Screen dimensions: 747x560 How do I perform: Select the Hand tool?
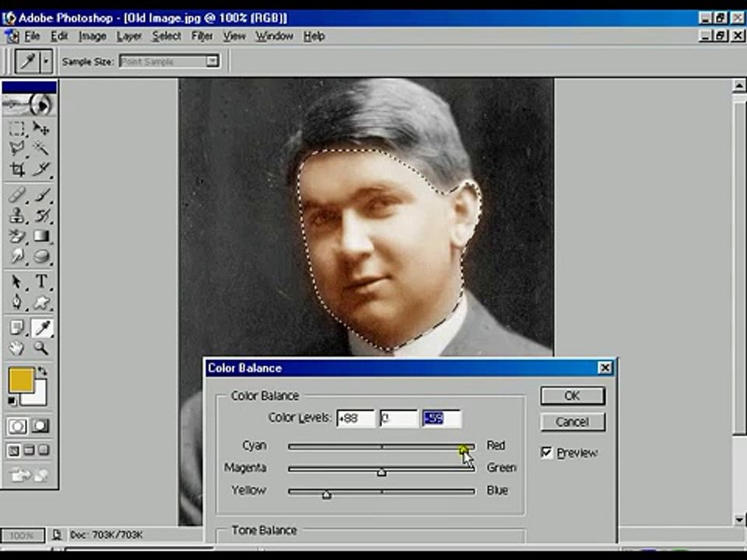click(x=17, y=348)
